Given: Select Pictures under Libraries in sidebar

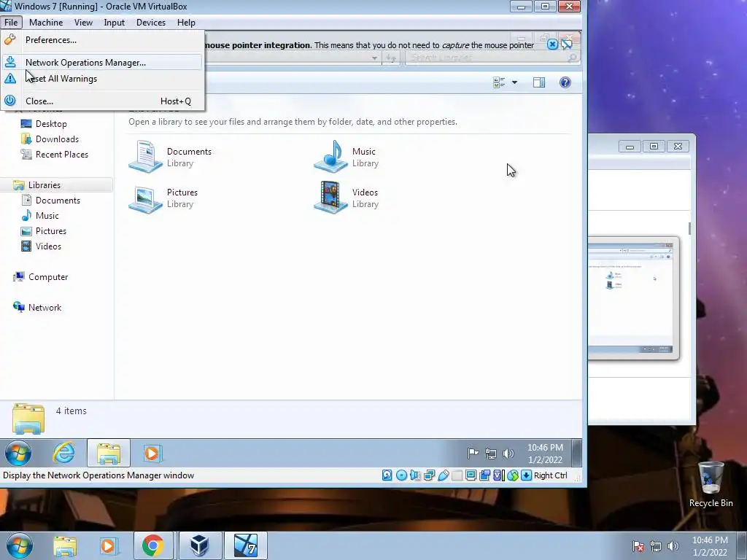Looking at the screenshot, I should point(50,231).
